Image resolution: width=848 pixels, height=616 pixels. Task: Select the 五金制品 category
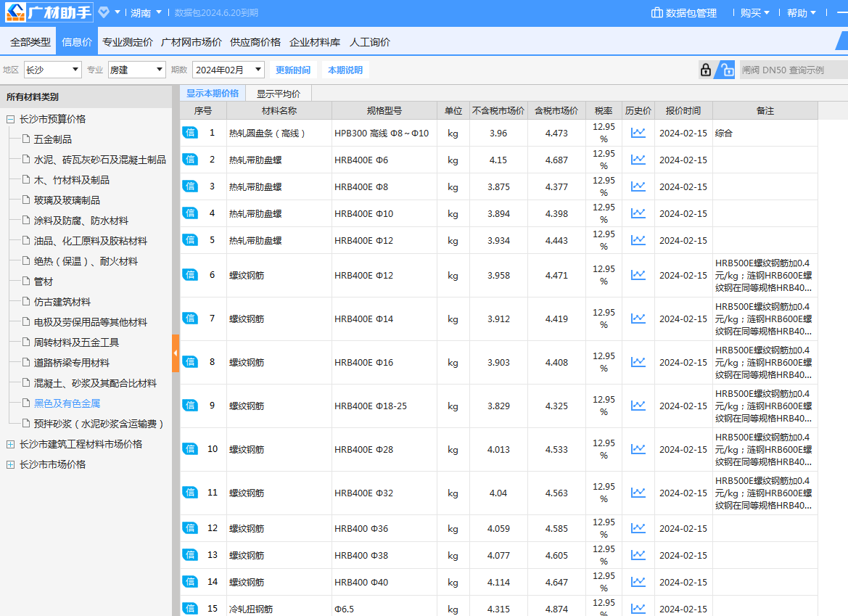[x=52, y=139]
